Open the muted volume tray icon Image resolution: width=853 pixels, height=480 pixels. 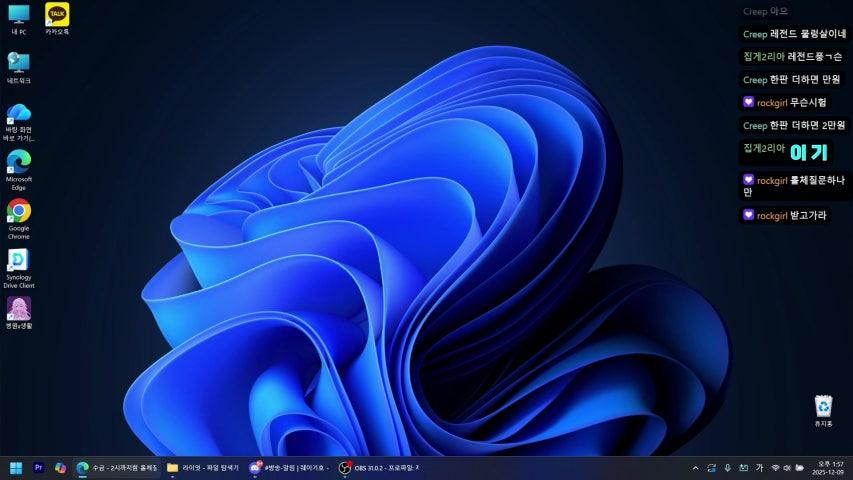[x=787, y=468]
